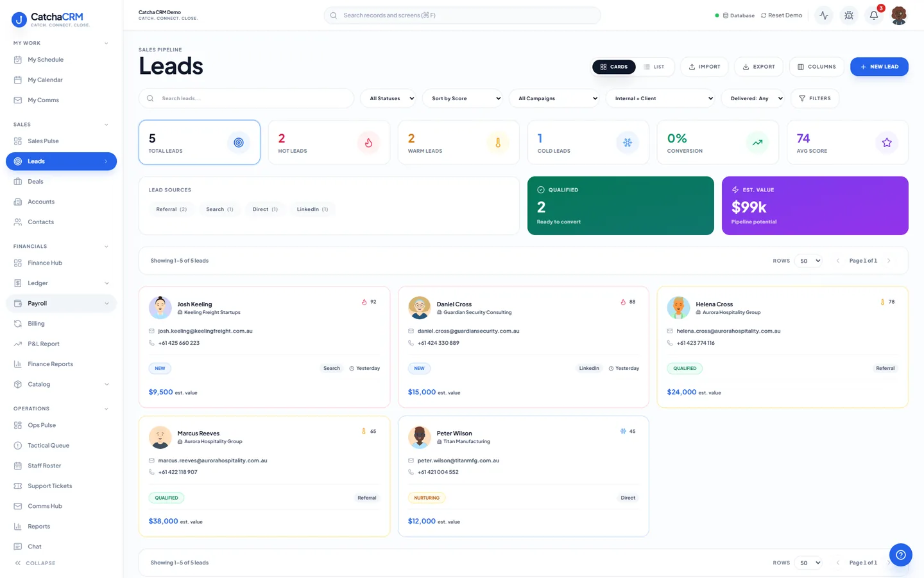Switch to List view
The height and width of the screenshot is (578, 924).
654,67
